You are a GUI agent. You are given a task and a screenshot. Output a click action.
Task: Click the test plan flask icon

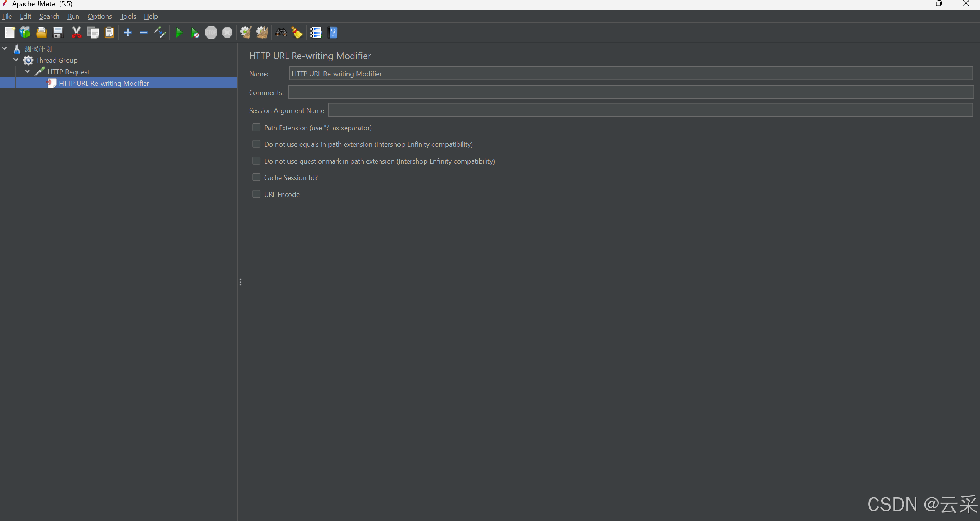pyautogui.click(x=17, y=49)
